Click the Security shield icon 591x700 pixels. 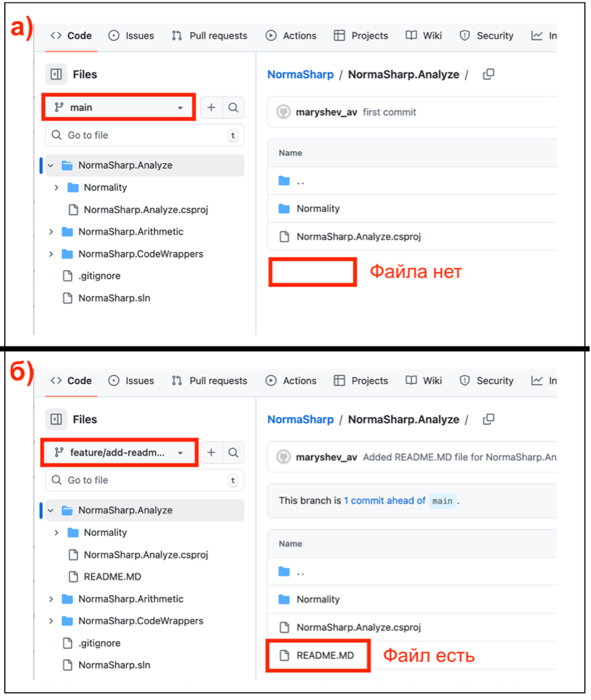[x=464, y=35]
